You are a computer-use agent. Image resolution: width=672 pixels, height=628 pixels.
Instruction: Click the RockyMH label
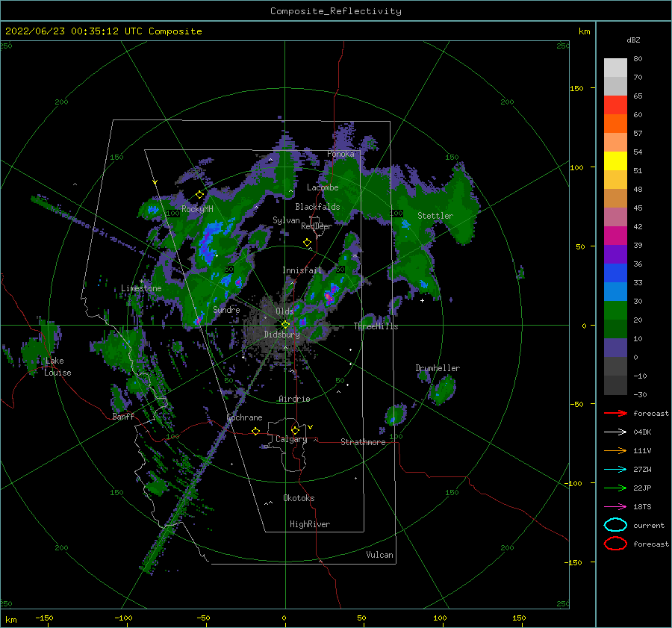tap(197, 209)
